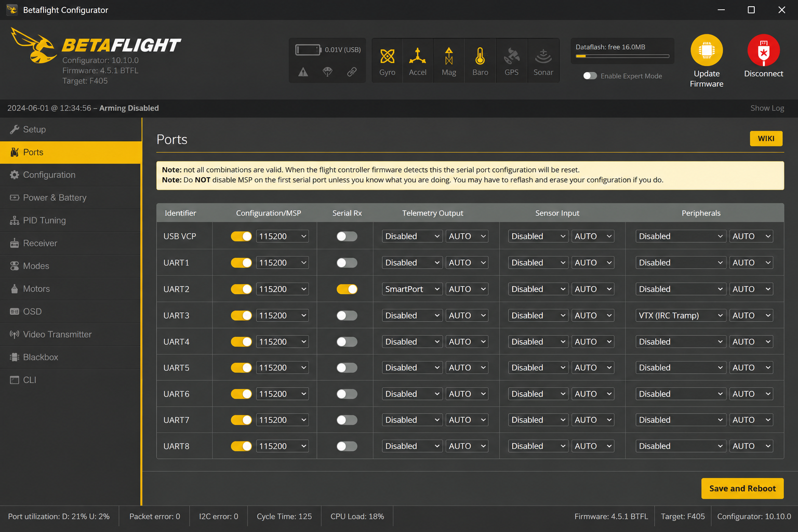Open the Blackbox tab
This screenshot has width=798, height=532.
[71, 357]
